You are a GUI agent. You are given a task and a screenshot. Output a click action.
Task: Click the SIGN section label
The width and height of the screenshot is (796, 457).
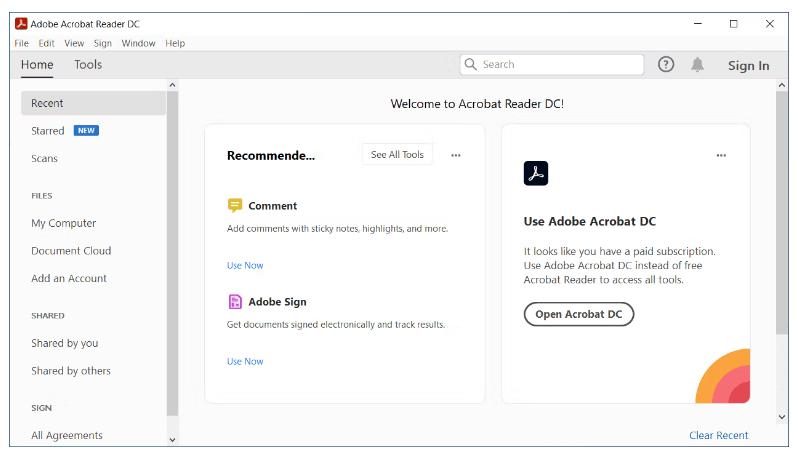(41, 408)
